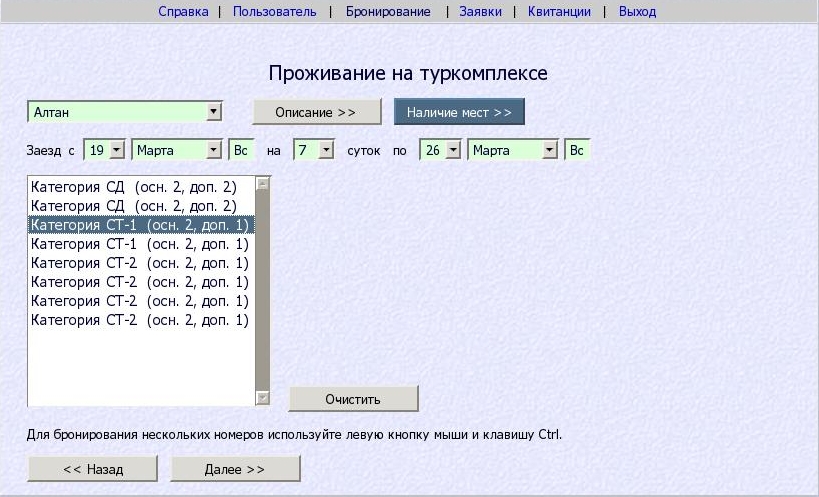Go back with the << Назад button

(x=92, y=469)
